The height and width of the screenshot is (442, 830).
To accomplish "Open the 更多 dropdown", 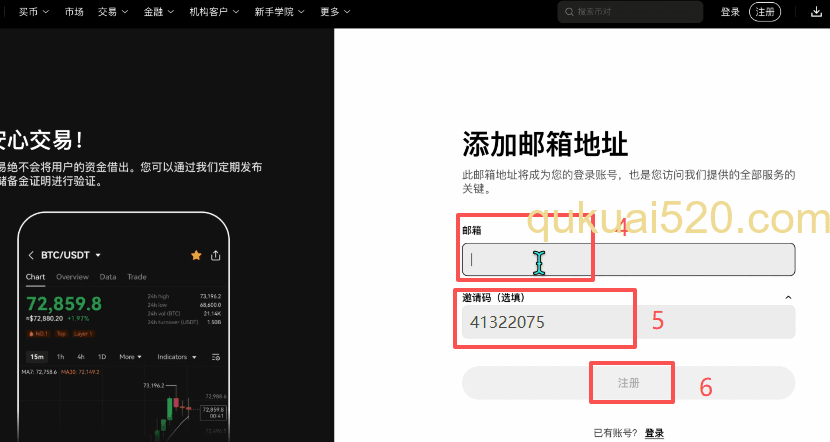I will tap(335, 12).
